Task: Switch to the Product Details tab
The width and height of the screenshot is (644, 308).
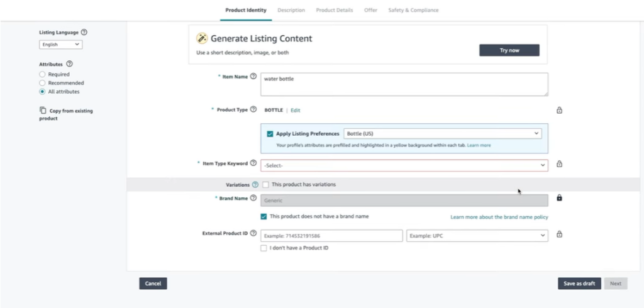Action: coord(335,10)
